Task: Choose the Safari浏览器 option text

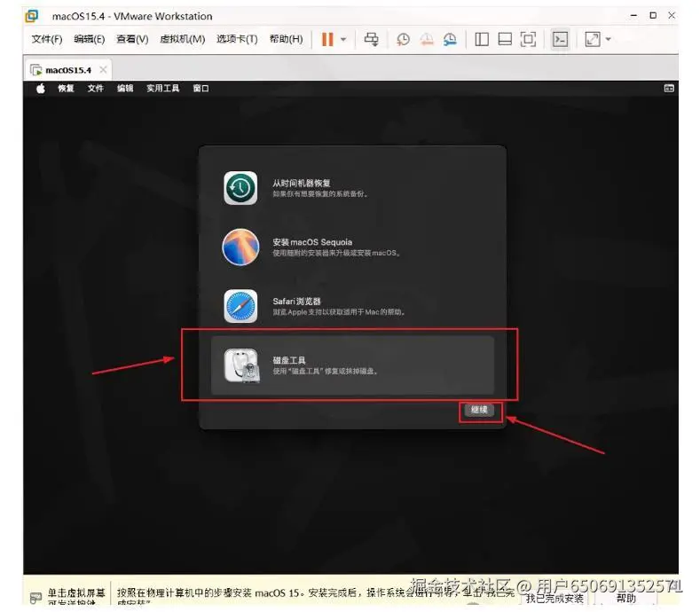Action: click(296, 302)
